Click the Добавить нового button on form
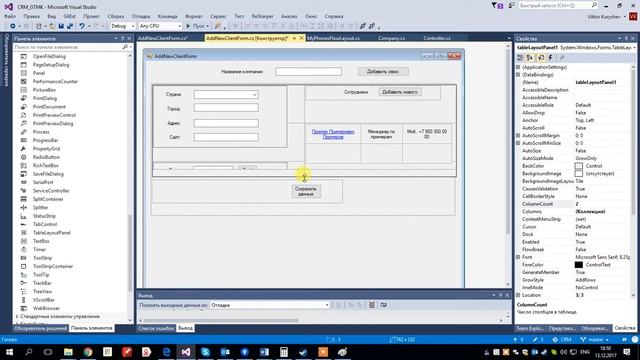The height and width of the screenshot is (360, 640). tap(400, 92)
